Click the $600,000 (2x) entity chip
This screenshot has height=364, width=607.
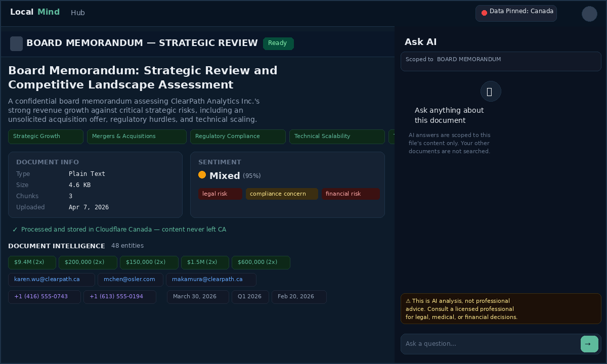click(x=261, y=262)
